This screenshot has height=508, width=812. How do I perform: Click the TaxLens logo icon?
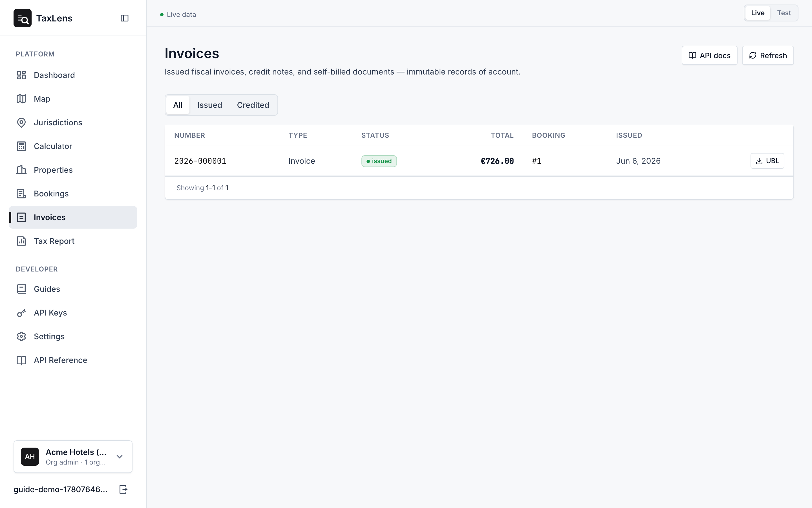tap(23, 18)
